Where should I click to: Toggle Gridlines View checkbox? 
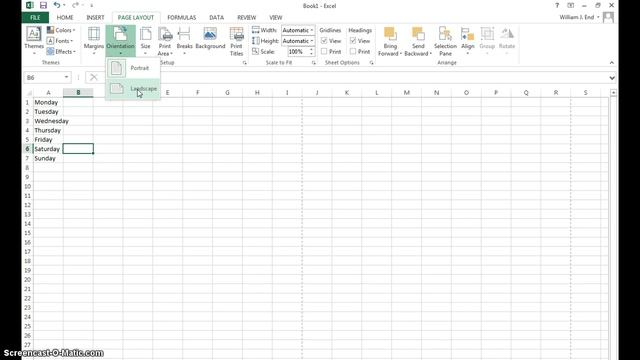click(324, 41)
